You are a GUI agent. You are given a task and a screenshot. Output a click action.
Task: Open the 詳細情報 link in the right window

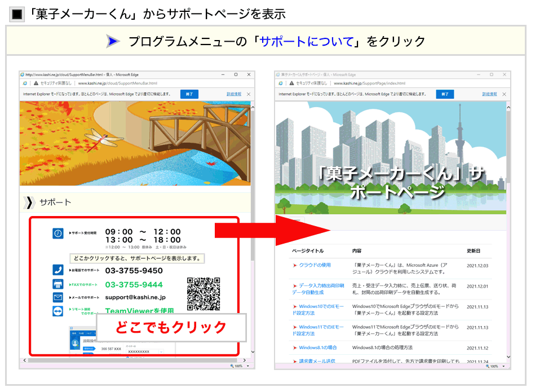tap(489, 94)
